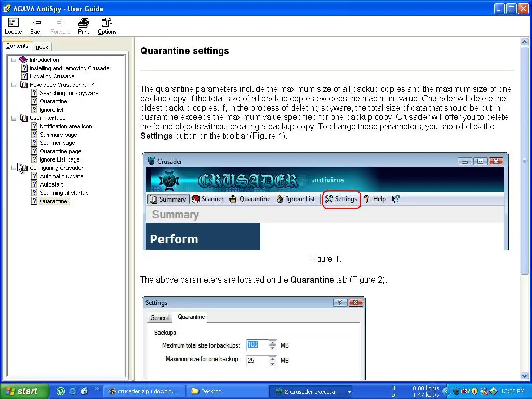Select the User interface tree item label
The height and width of the screenshot is (399, 532).
[x=47, y=118]
